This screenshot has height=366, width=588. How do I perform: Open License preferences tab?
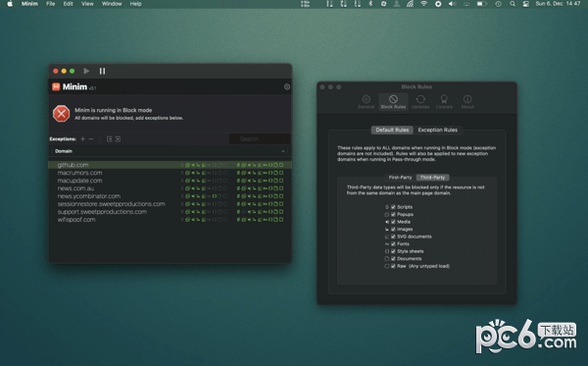pos(444,102)
